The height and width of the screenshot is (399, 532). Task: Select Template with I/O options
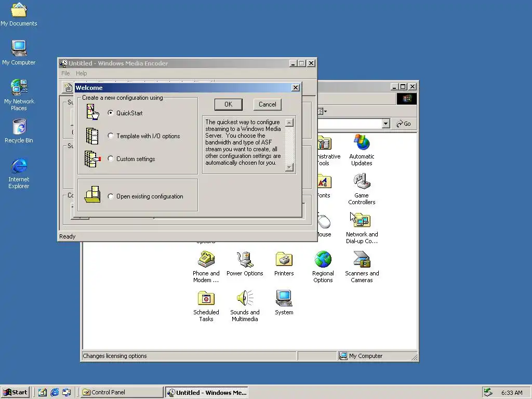111,136
